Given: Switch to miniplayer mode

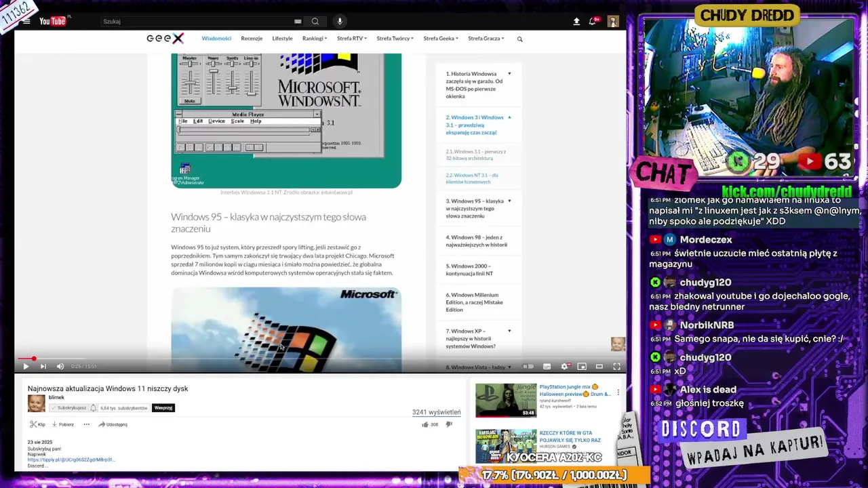Looking at the screenshot, I should (x=582, y=367).
